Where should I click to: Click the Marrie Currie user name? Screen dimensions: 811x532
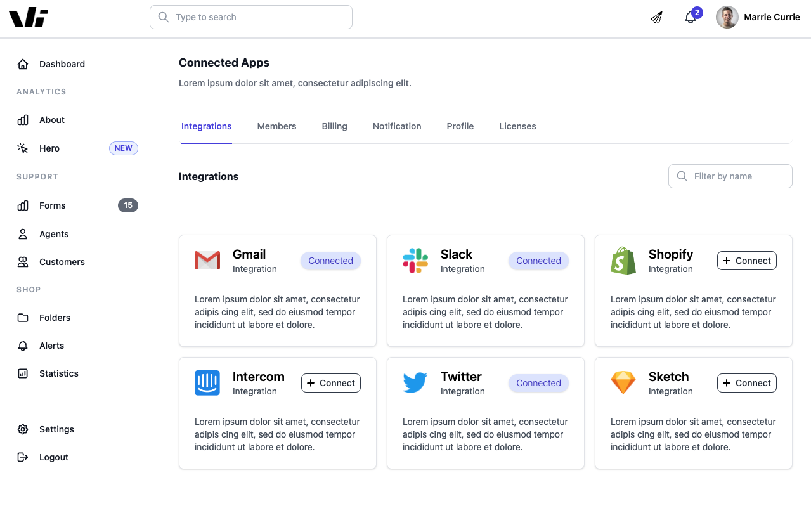(772, 17)
